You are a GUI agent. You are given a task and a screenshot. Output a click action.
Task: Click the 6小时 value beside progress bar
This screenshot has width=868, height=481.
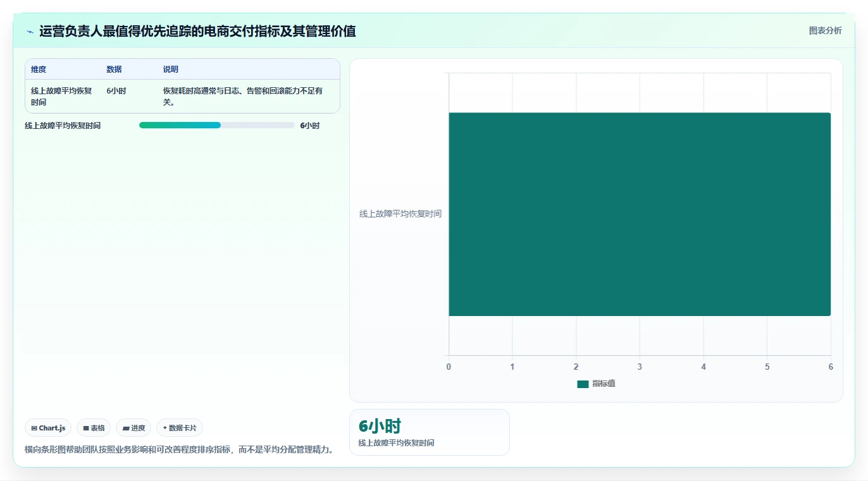click(x=310, y=126)
